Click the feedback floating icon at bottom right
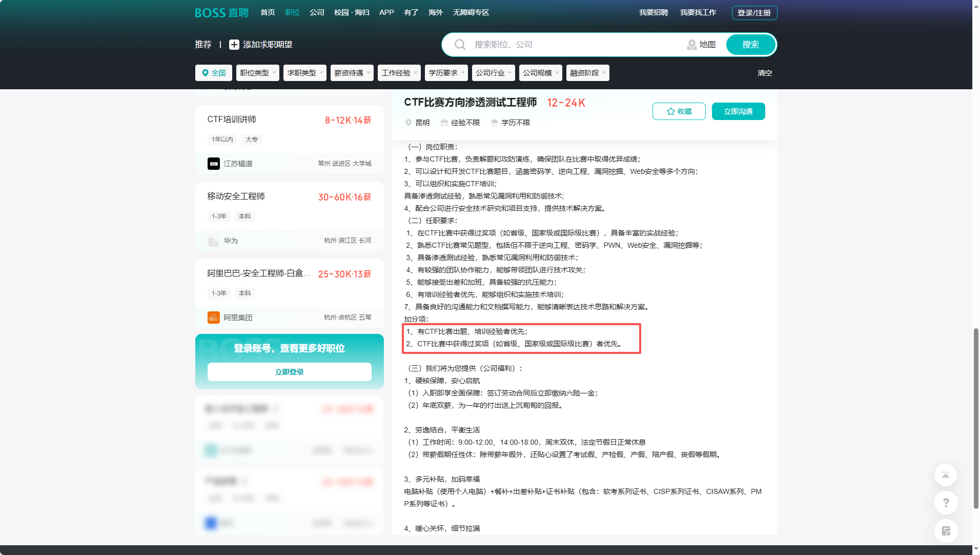 945,531
